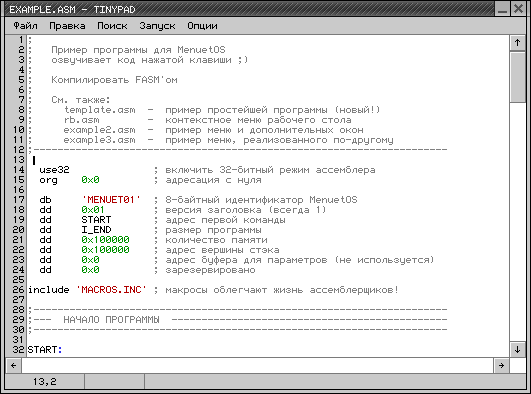Screen dimensions: 531x394
Task: Click the 0x100000 value on line 22
Action: coord(105,250)
